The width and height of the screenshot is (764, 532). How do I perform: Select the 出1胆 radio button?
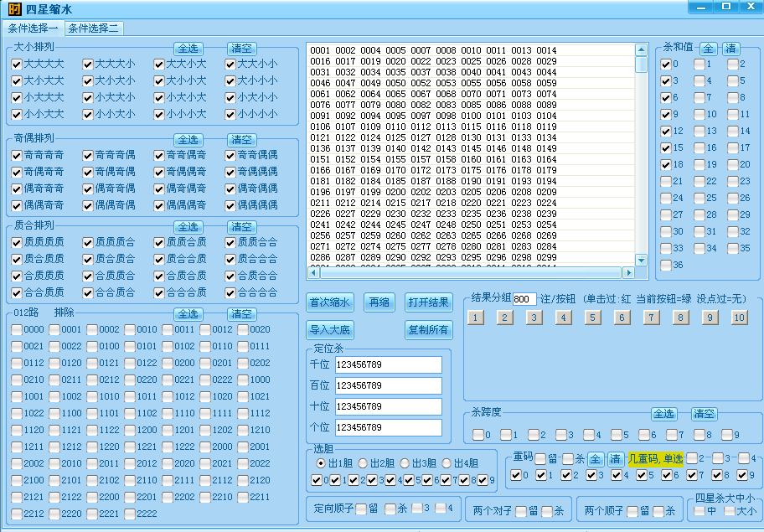[x=321, y=462]
